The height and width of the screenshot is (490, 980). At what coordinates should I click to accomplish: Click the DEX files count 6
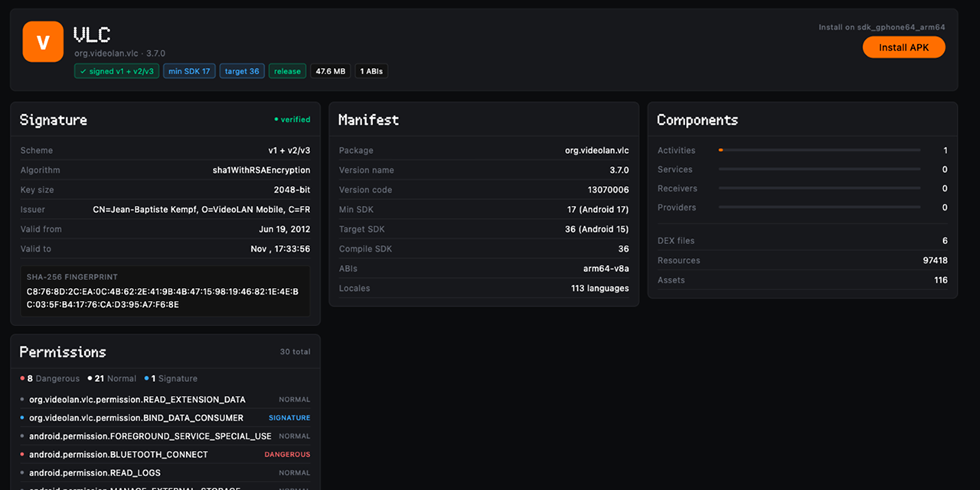[945, 240]
